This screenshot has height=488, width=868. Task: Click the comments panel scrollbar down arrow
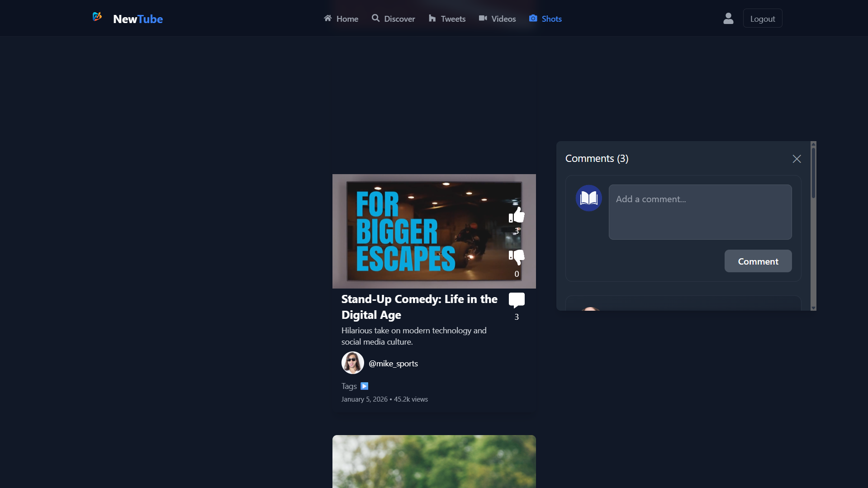coord(813,308)
